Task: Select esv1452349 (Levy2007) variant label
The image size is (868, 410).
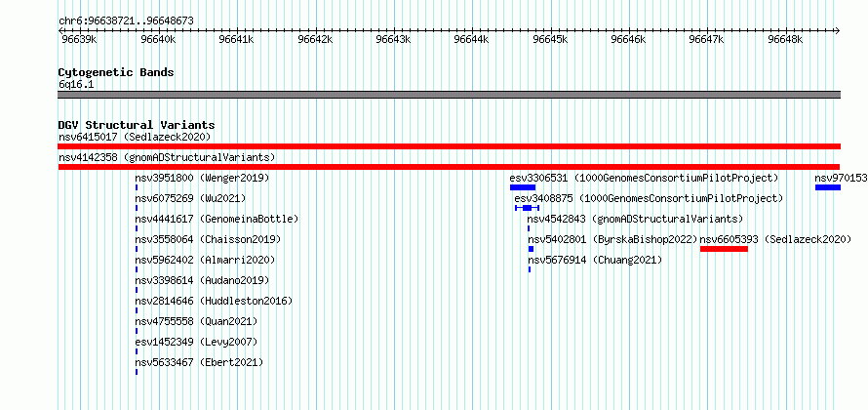Action: [196, 342]
